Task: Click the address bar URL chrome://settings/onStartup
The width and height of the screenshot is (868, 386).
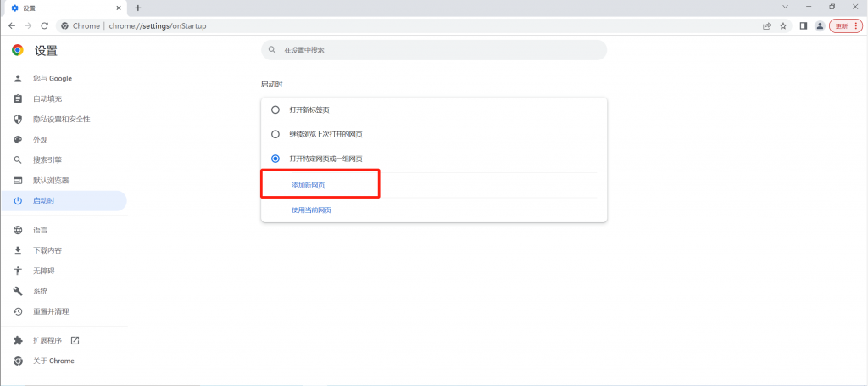Action: click(158, 26)
